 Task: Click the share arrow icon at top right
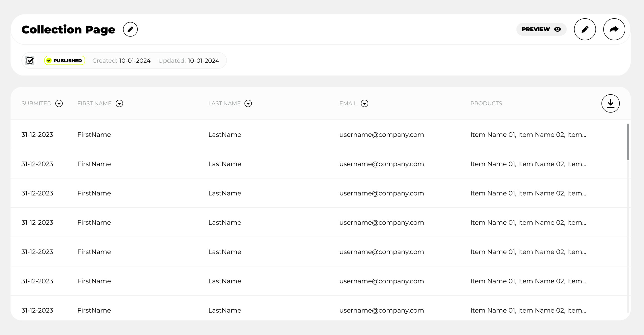point(614,29)
